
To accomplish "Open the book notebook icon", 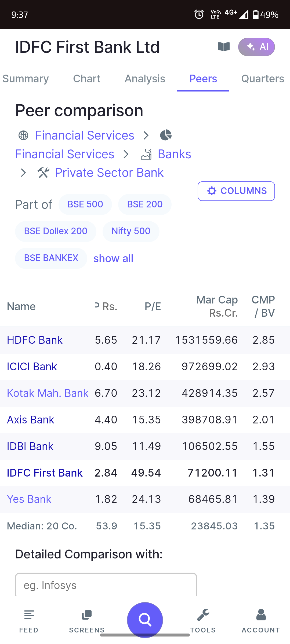I will tap(224, 47).
